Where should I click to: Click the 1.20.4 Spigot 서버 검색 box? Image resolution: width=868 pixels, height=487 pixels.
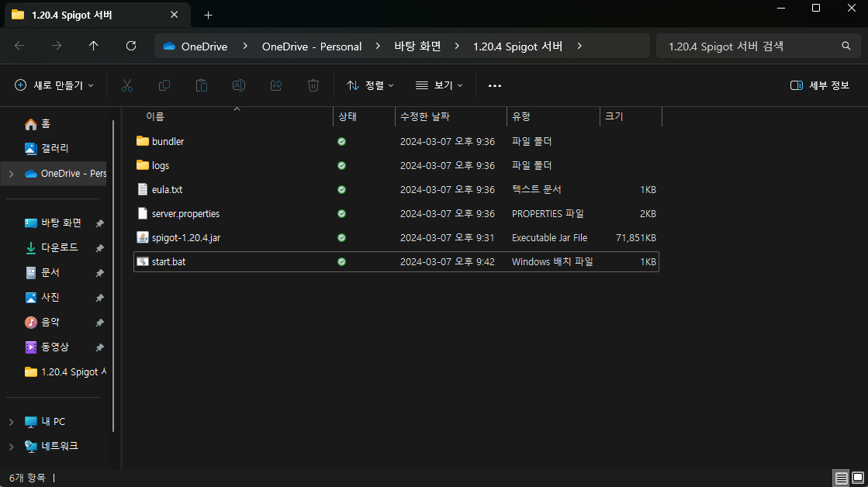(759, 46)
